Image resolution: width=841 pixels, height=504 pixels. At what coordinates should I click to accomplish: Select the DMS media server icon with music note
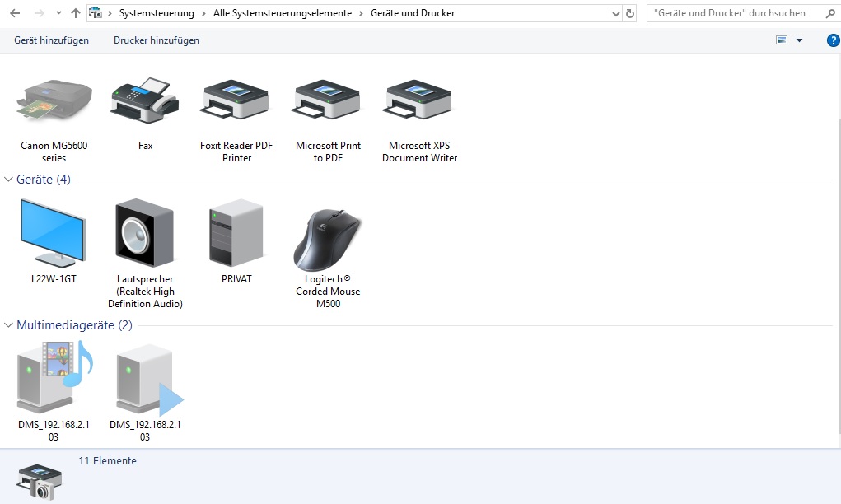click(x=54, y=377)
